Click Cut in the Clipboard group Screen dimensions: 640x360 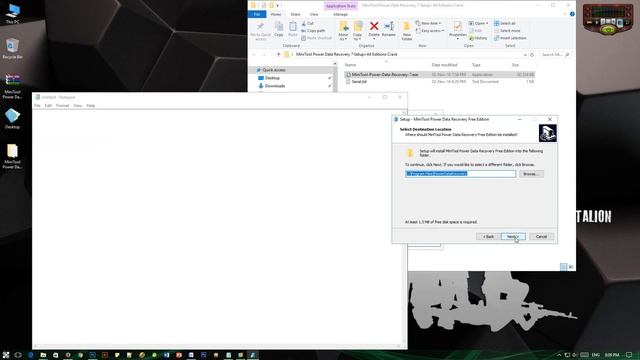308,24
